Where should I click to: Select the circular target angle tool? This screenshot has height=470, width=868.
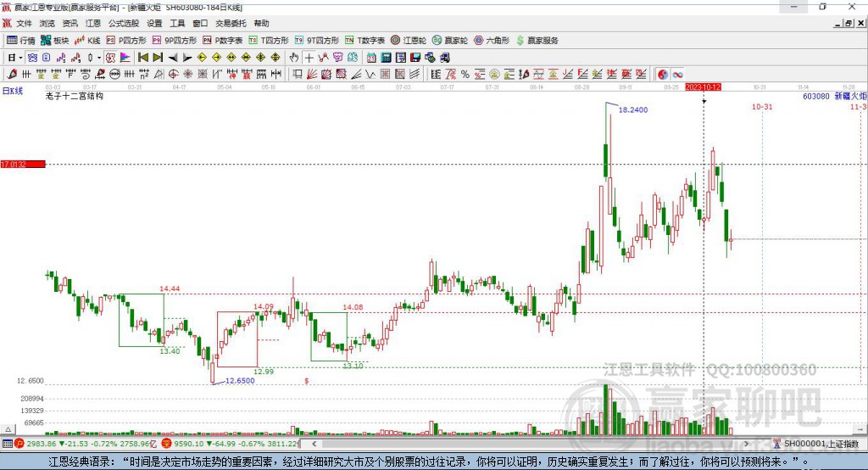173,75
